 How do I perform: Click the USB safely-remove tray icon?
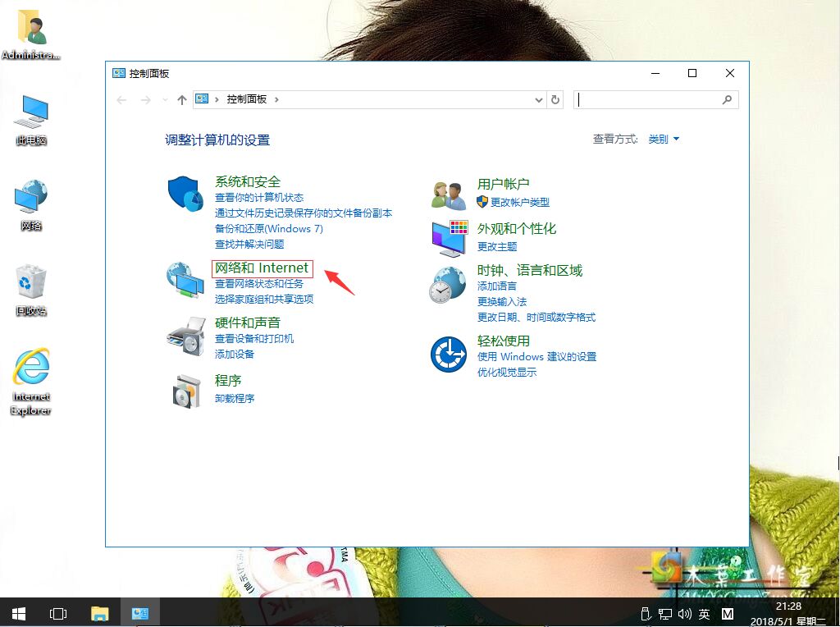click(x=646, y=614)
